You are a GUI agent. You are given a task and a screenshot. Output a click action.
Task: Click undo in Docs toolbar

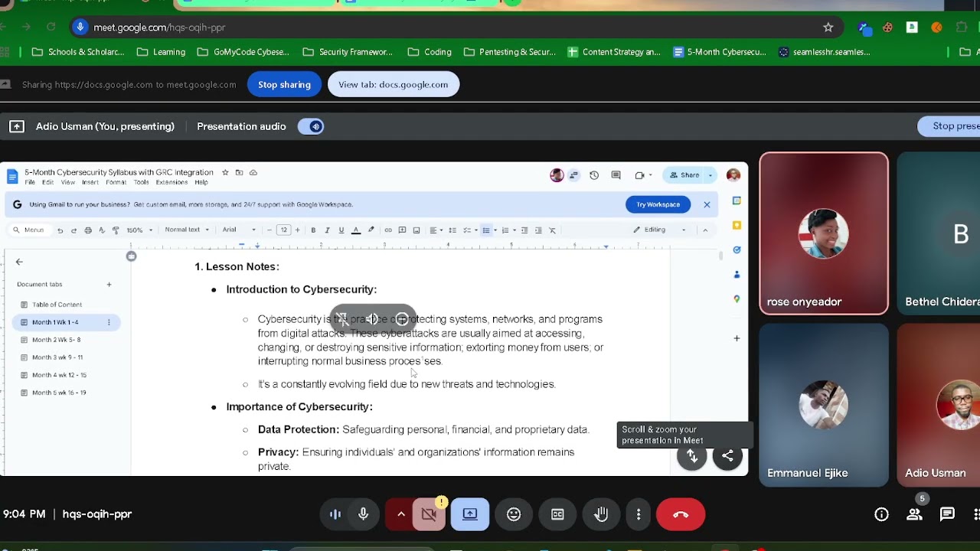pyautogui.click(x=60, y=230)
